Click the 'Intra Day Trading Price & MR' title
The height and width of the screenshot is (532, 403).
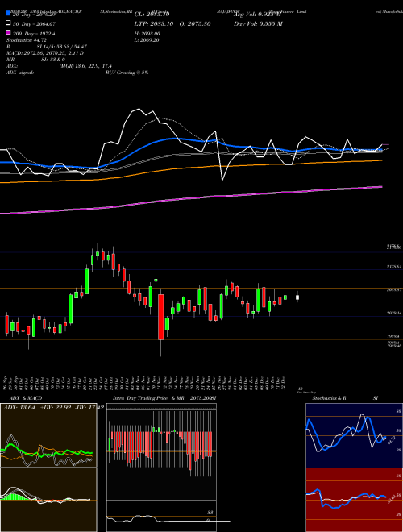tap(148, 398)
